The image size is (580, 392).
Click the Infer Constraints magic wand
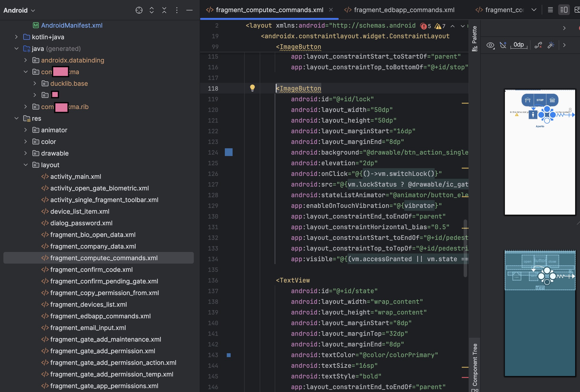click(551, 45)
